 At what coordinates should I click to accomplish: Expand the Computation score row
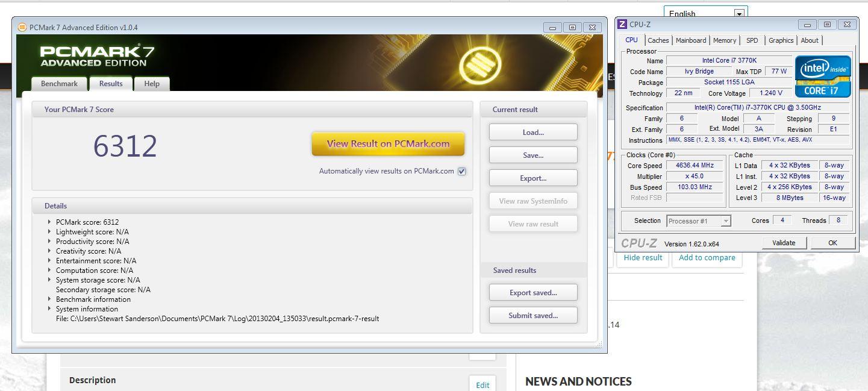pos(49,270)
